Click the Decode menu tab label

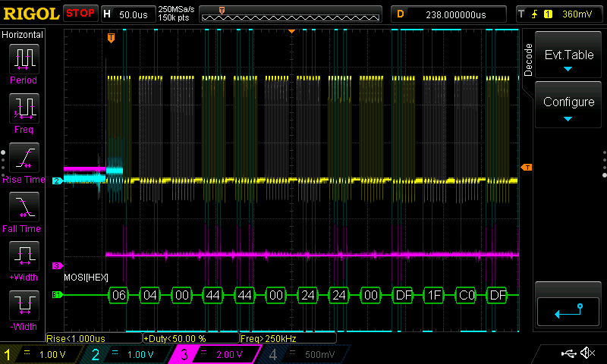click(528, 60)
